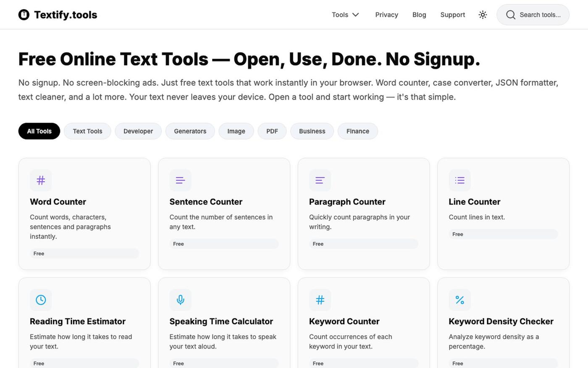The width and height of the screenshot is (588, 368).
Task: Click the Textify.tools brand name
Action: tap(66, 15)
